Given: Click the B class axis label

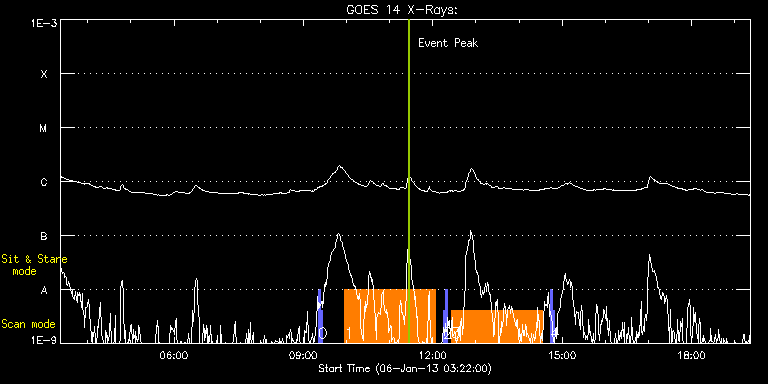Looking at the screenshot, I should pyautogui.click(x=44, y=236).
